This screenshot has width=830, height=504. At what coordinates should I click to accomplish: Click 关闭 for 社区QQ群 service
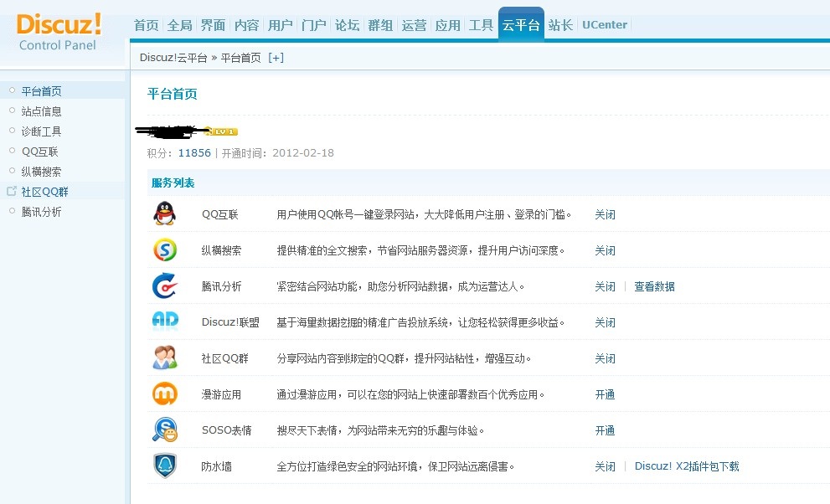coord(605,358)
